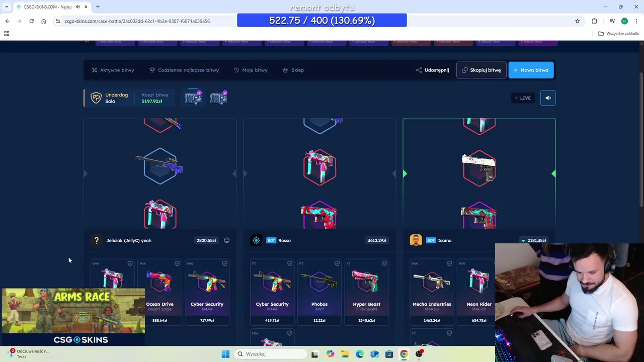Close the CSGO-SKINS.COM tab
This screenshot has width=644, height=362.
click(x=86, y=7)
